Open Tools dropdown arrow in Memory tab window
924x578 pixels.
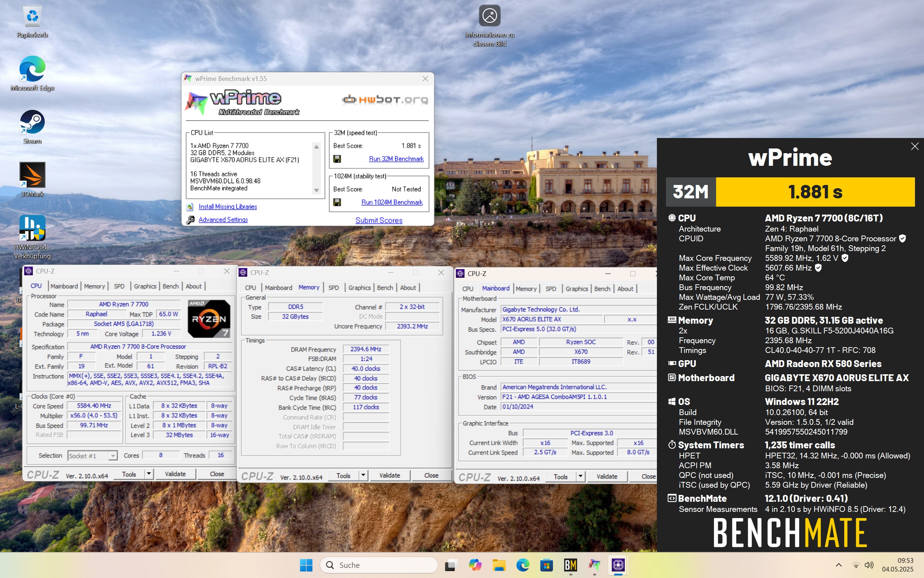click(x=363, y=475)
